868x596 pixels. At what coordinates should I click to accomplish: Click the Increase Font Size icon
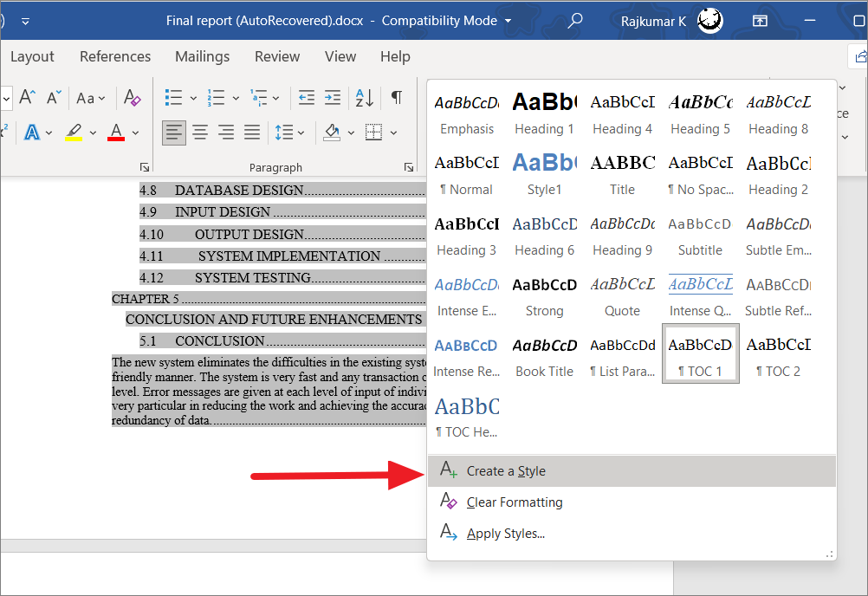[x=27, y=98]
